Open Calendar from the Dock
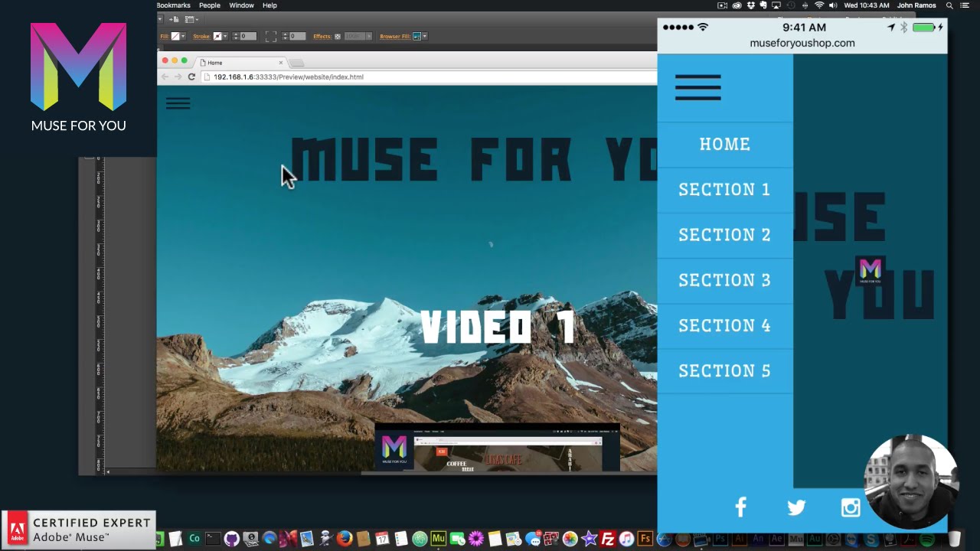This screenshot has width=980, height=551. coord(382,539)
